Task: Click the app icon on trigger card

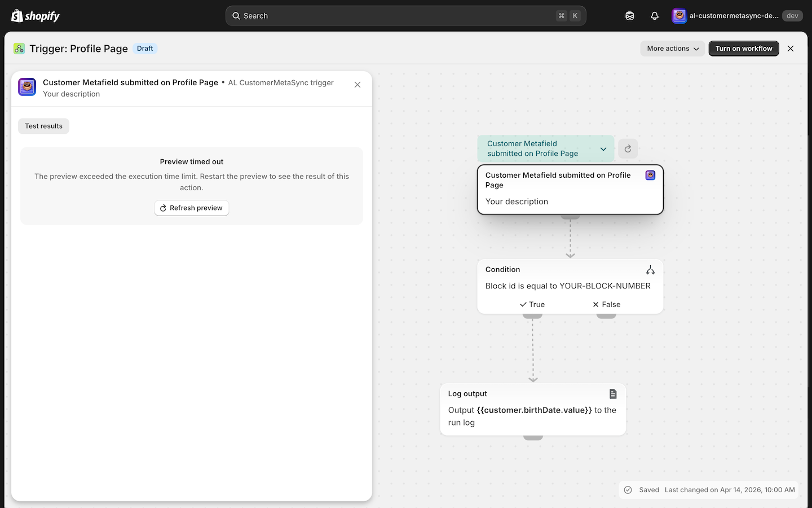Action: coord(650,176)
